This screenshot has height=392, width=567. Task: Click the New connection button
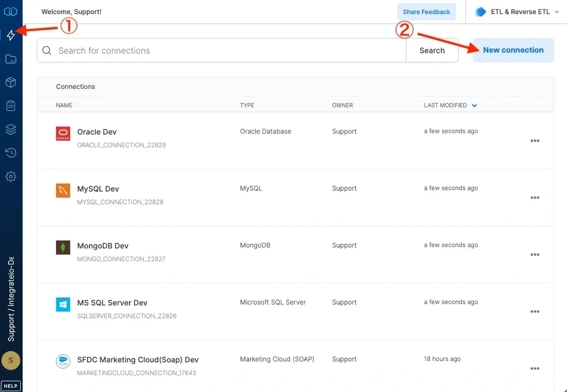tap(513, 50)
